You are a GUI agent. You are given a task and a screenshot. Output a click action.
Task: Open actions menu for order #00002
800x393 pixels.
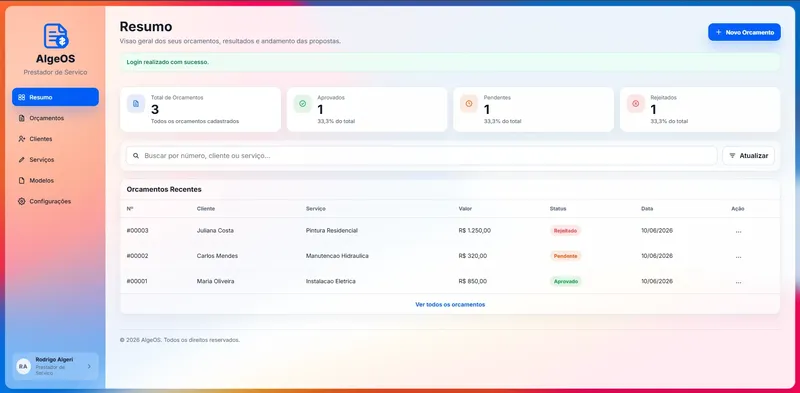pyautogui.click(x=738, y=257)
